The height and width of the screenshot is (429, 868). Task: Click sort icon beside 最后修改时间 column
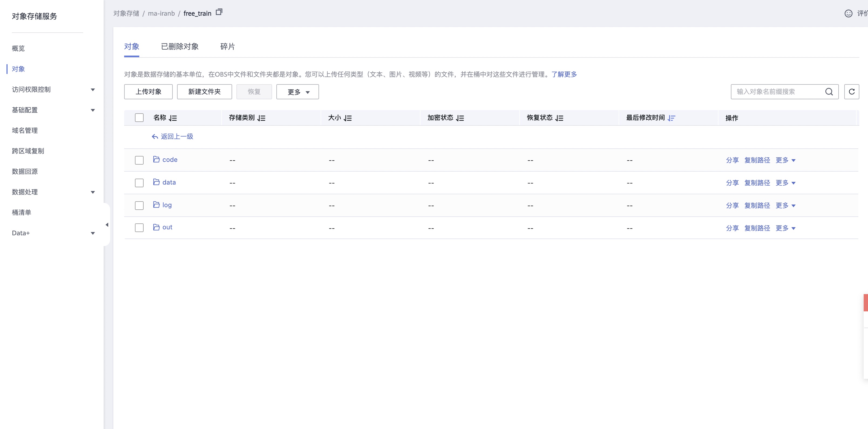pyautogui.click(x=671, y=118)
